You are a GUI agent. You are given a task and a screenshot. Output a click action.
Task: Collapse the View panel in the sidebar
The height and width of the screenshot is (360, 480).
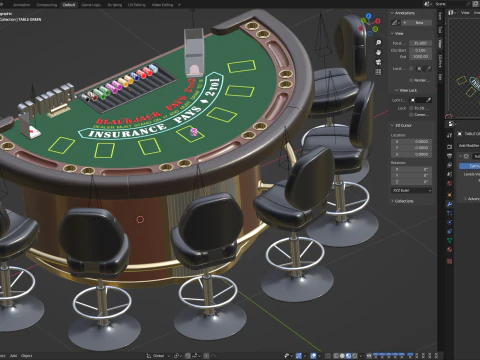(397, 33)
